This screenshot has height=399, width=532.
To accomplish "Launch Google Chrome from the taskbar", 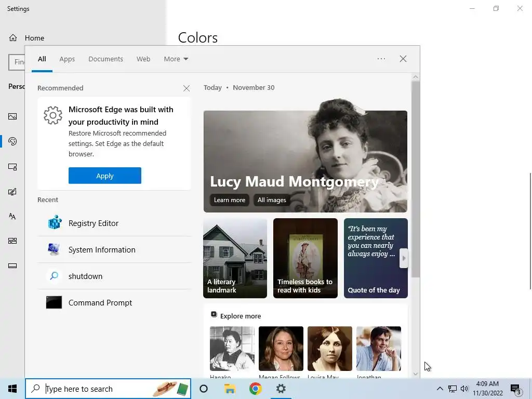I will click(x=256, y=389).
